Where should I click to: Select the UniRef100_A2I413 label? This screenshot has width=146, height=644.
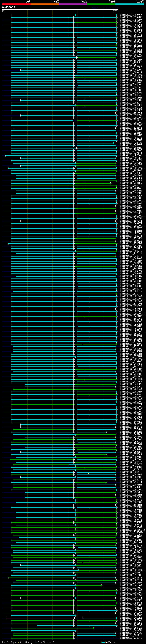(131, 324)
